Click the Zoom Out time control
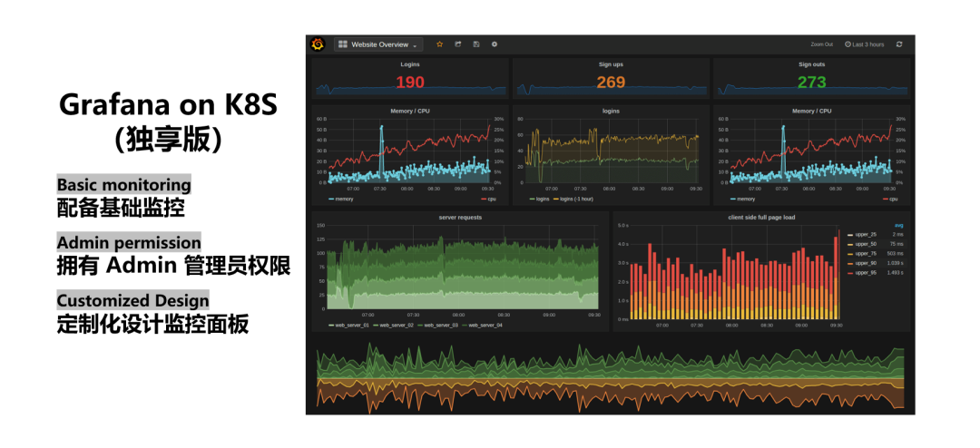The width and height of the screenshot is (980, 448). pyautogui.click(x=822, y=44)
